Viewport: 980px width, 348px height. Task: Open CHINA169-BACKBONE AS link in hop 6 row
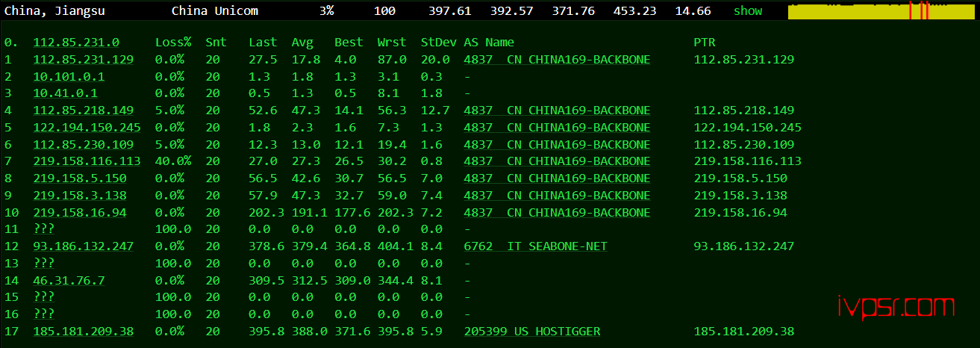click(557, 145)
